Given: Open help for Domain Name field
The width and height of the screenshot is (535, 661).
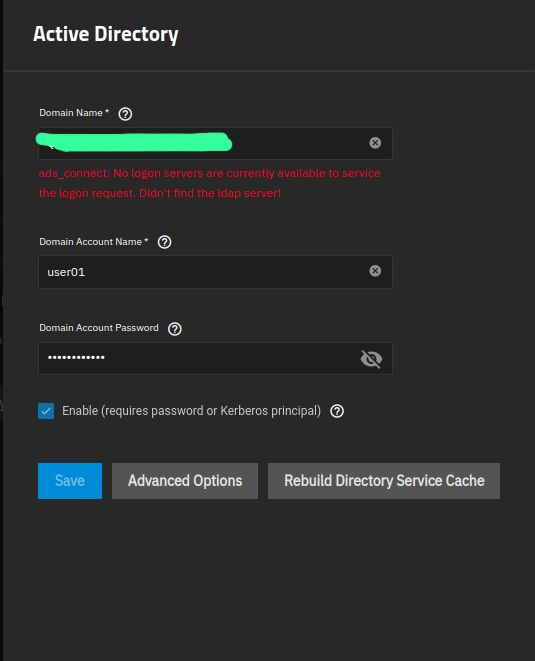Looking at the screenshot, I should pyautogui.click(x=125, y=114).
